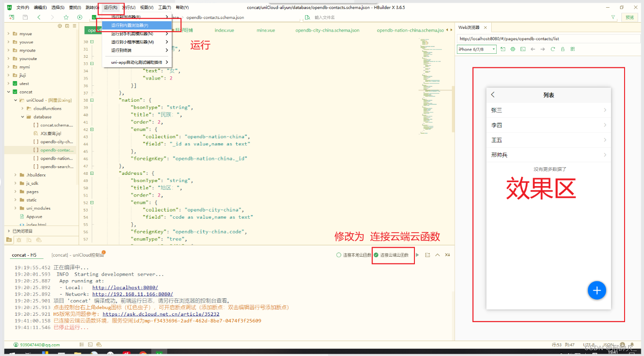644x356 pixels.
Task: Open uni-app自动化测试辅助插件 submenu
Action: (x=137, y=62)
